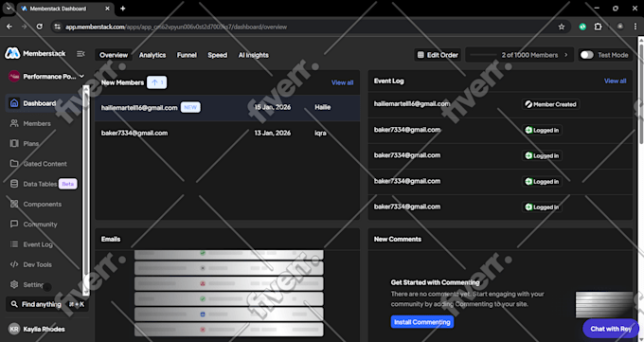Click the 13 Jan, 2026 date
The width and height of the screenshot is (644, 342).
[273, 134]
